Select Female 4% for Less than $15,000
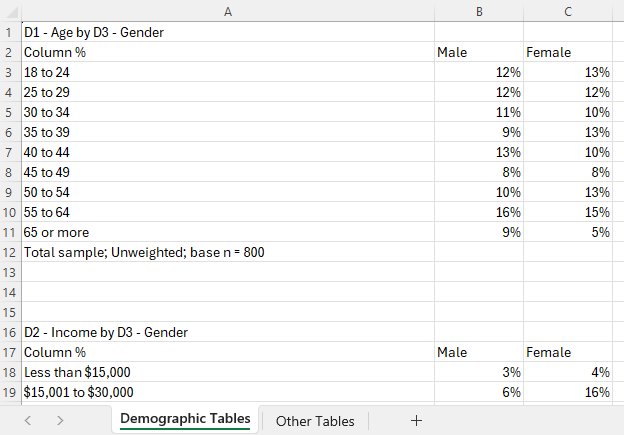 tap(568, 372)
